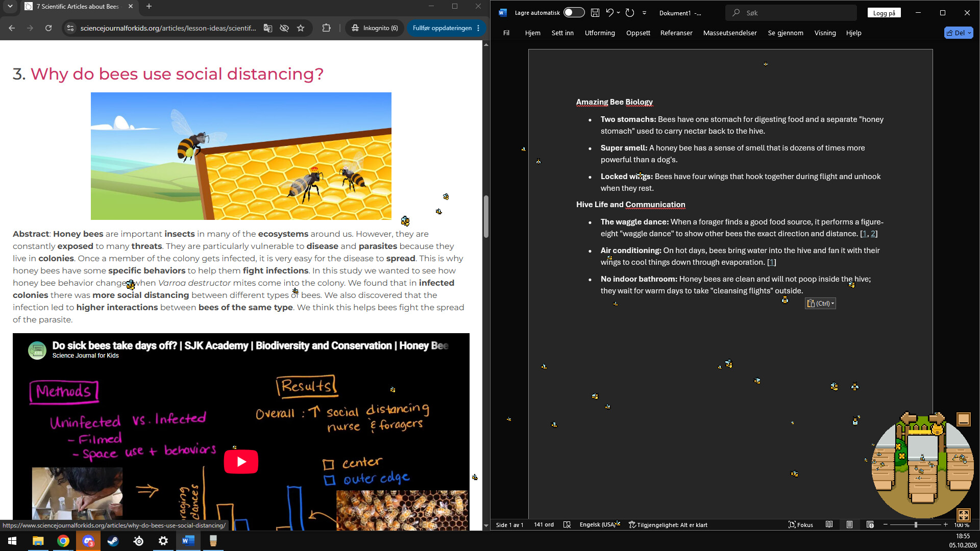Save the Word document with the Save icon

(x=595, y=13)
